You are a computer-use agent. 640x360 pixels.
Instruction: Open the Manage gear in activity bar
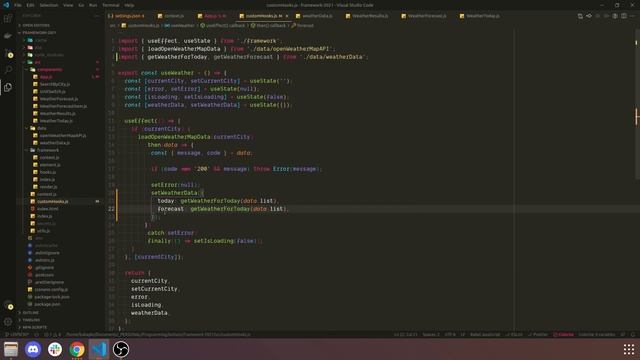pyautogui.click(x=8, y=322)
